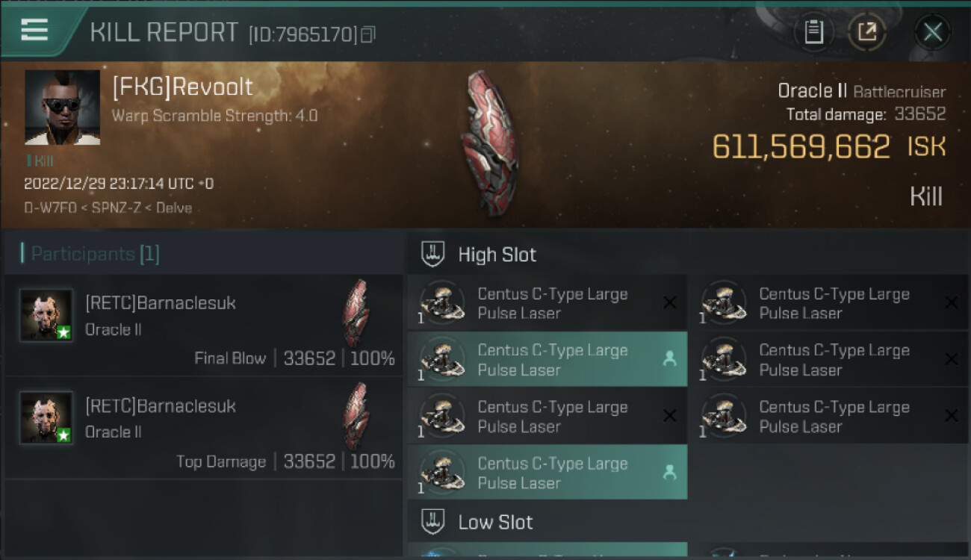Click Revoolt's pilot portrait
This screenshot has width=971, height=560.
tap(62, 108)
